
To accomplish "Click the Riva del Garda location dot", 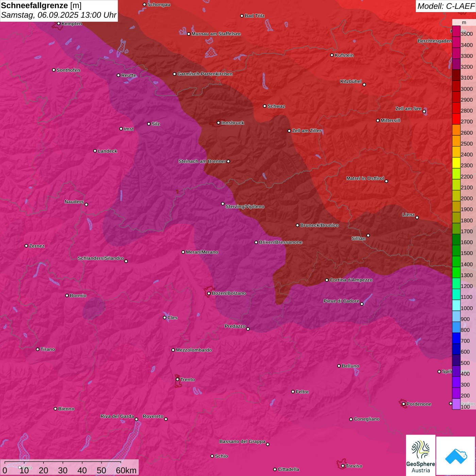I will tap(136, 419).
